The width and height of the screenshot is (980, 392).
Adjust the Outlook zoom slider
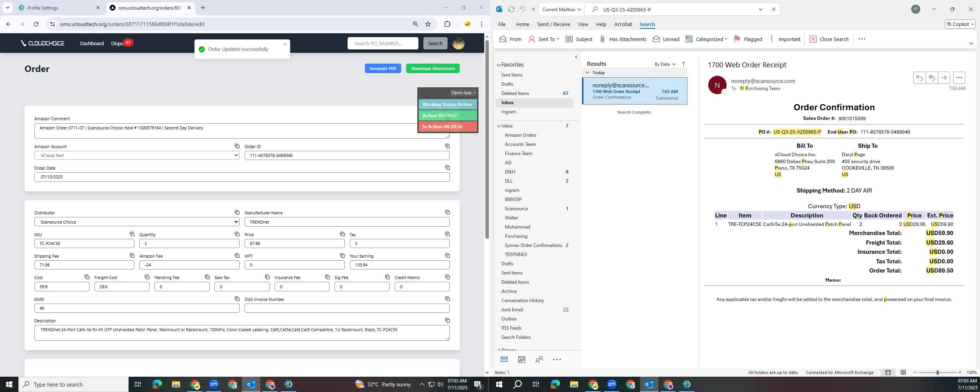pyautogui.click(x=938, y=372)
